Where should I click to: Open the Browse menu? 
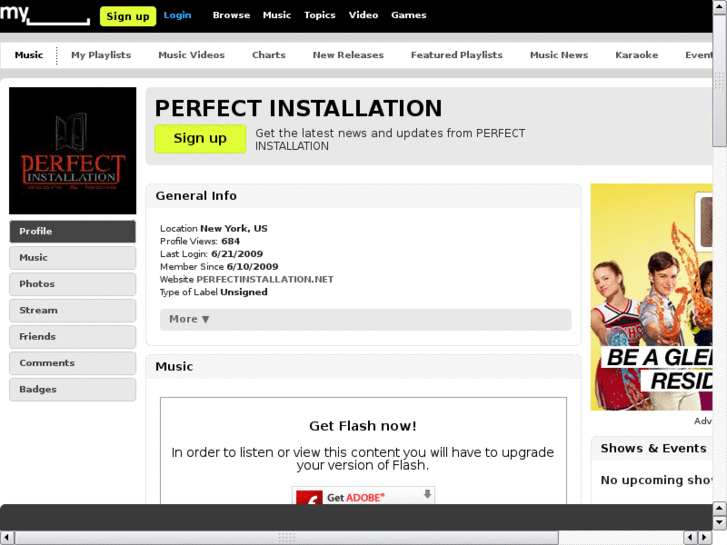[x=231, y=15]
